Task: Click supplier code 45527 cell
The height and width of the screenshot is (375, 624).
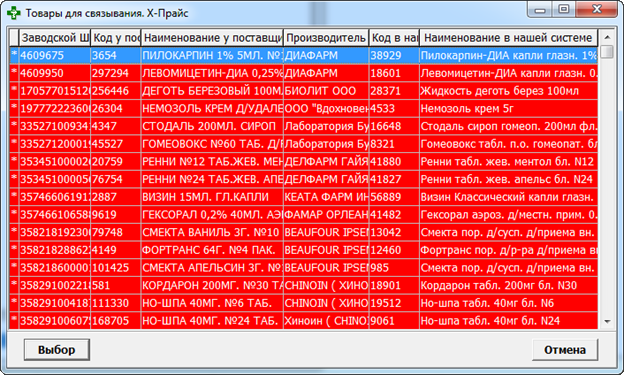Action: click(116, 144)
